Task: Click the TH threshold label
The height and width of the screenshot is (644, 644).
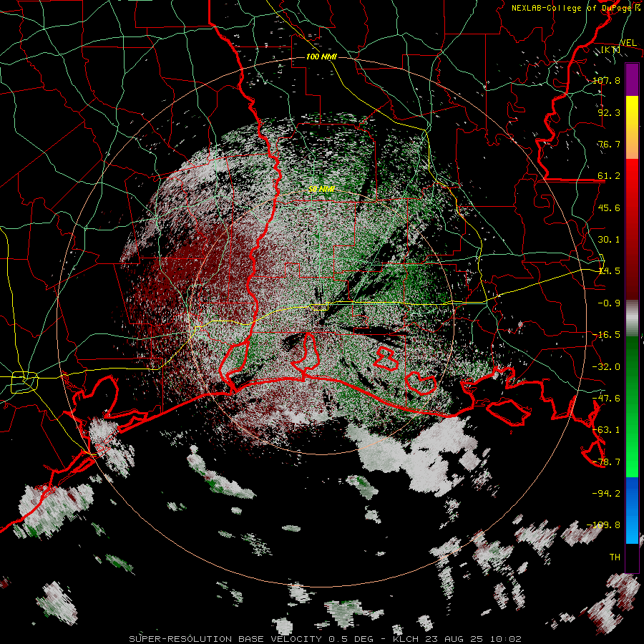Action: [615, 557]
